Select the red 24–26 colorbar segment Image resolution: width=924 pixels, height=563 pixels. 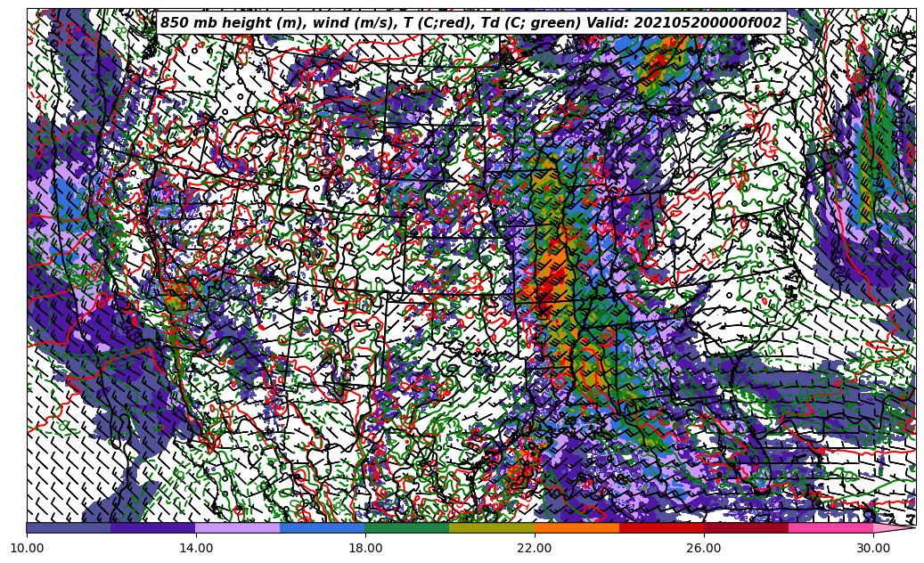click(x=661, y=528)
